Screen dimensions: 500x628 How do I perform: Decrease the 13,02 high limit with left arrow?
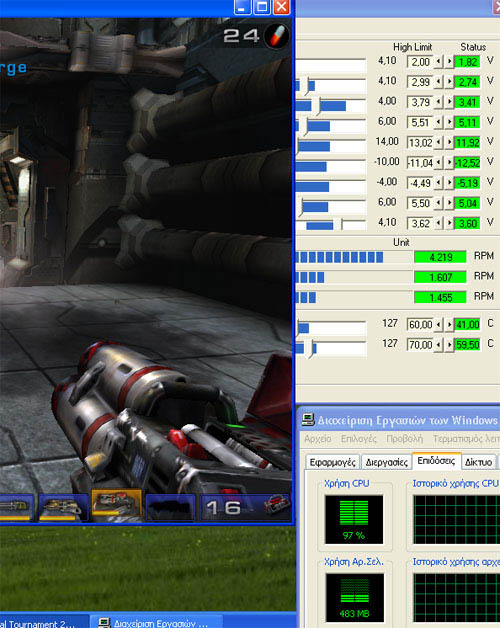(x=439, y=142)
